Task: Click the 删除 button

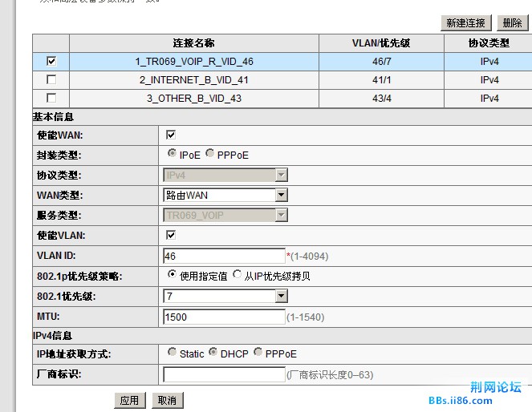Action: coord(512,23)
